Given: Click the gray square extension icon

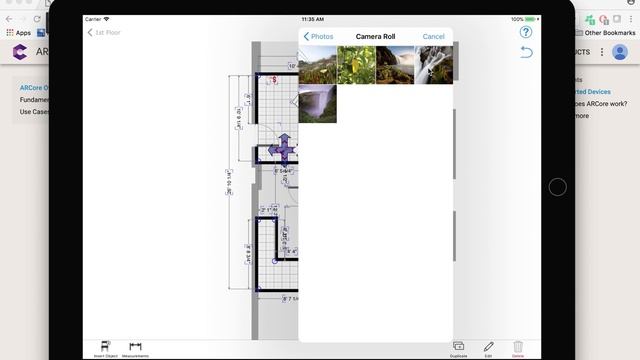Looking at the screenshot, I should coord(617,19).
